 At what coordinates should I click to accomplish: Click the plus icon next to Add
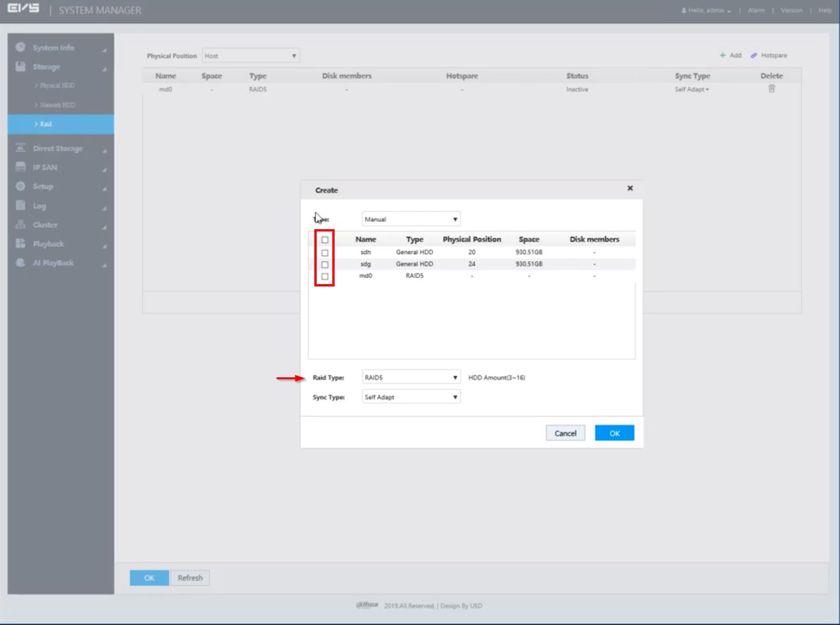pos(722,56)
